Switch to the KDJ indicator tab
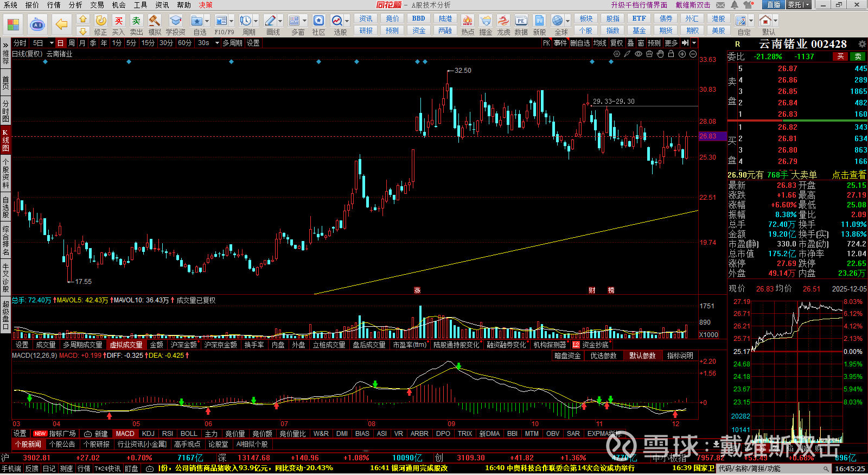Screen dimensions: 868x475 148,434
